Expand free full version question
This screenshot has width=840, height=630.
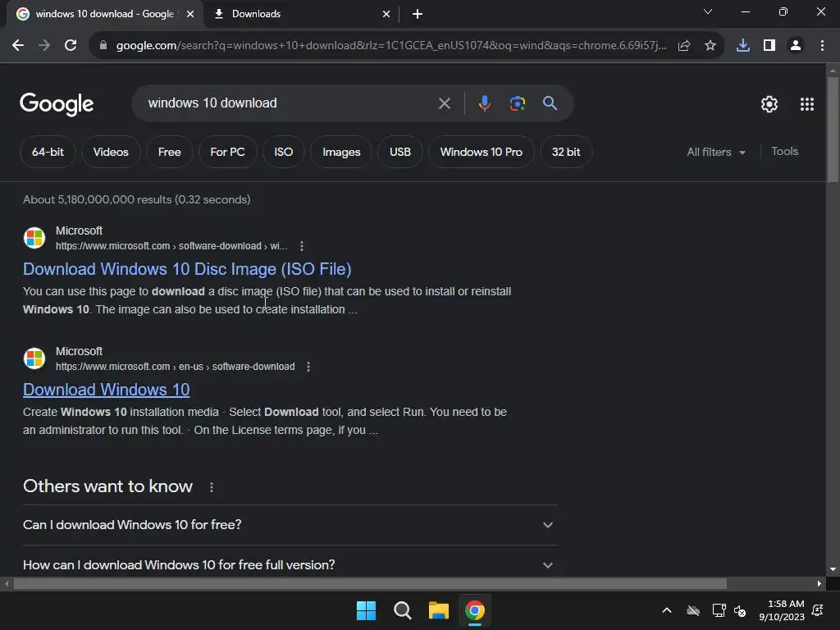(x=290, y=564)
